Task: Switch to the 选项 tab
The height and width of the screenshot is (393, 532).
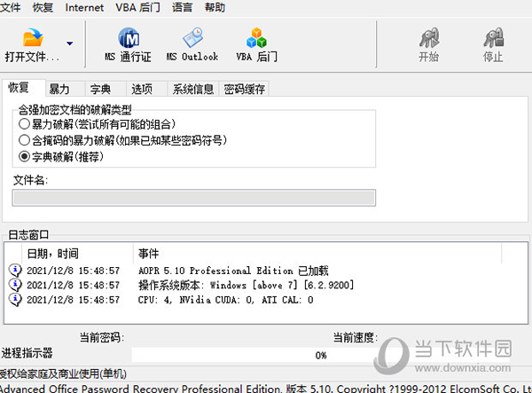Action: [146, 90]
